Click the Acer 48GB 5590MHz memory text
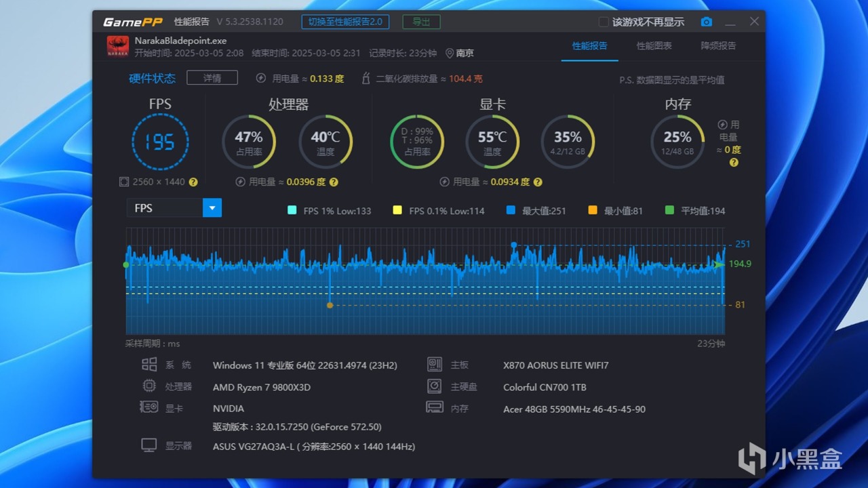Screen dimensions: 868x488 574,409
